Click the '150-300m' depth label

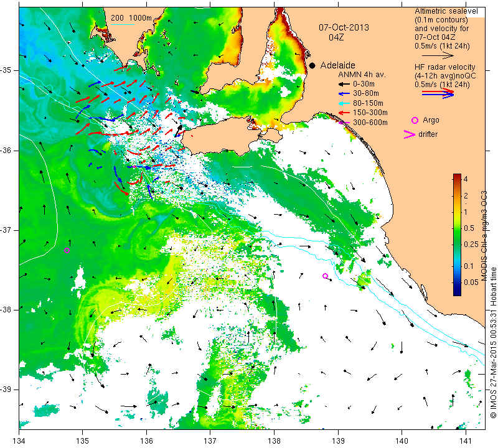click(370, 113)
